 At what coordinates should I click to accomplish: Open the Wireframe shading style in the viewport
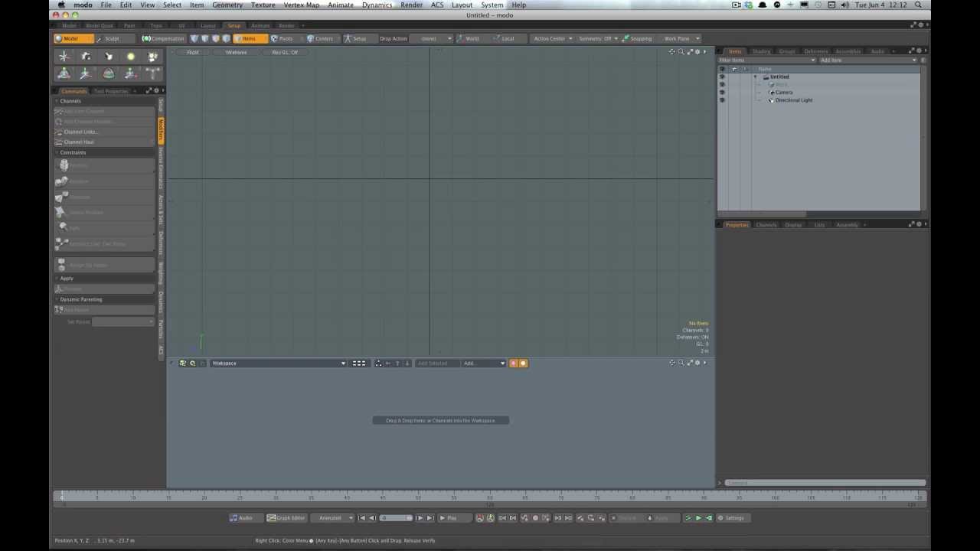tap(236, 52)
